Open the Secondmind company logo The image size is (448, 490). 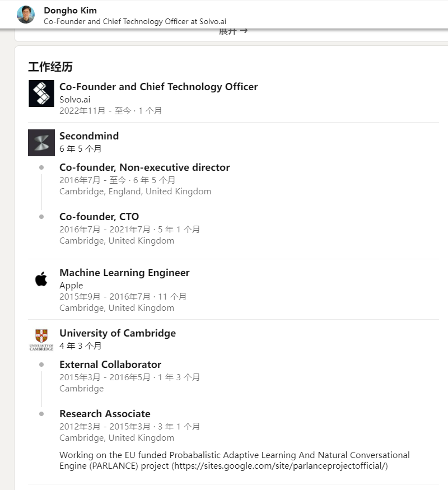(x=41, y=142)
